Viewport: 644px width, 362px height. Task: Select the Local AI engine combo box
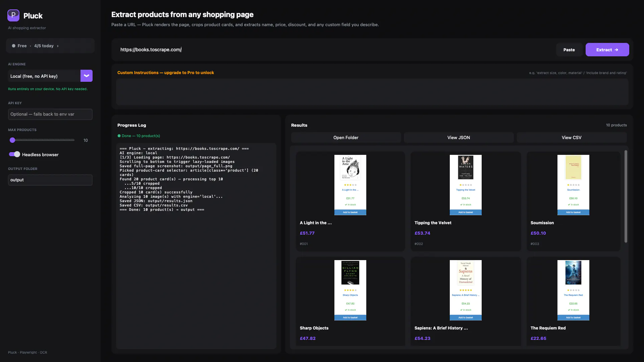point(50,76)
